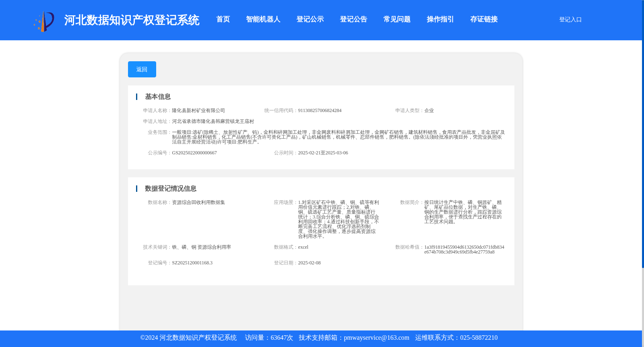Click footer copyright ©2024 河北数据知识产权登记系统
Image resolution: width=644 pixels, height=347 pixels.
[188, 338]
